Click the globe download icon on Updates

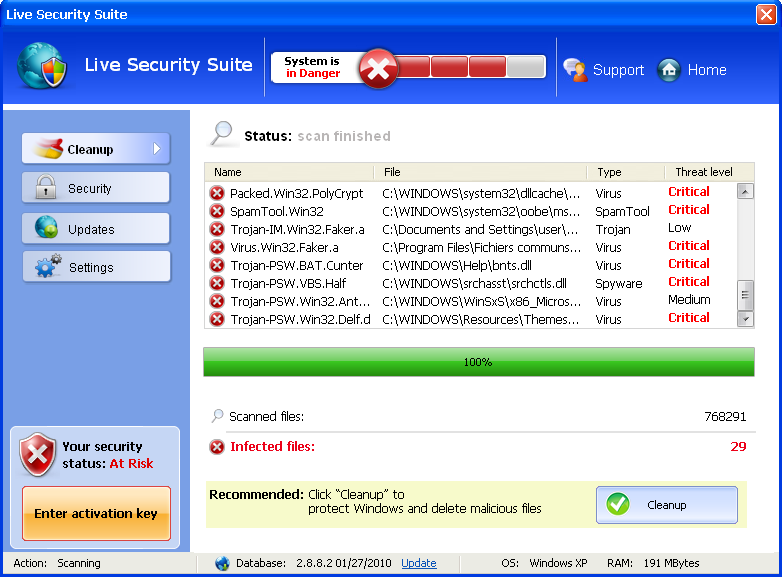46,227
